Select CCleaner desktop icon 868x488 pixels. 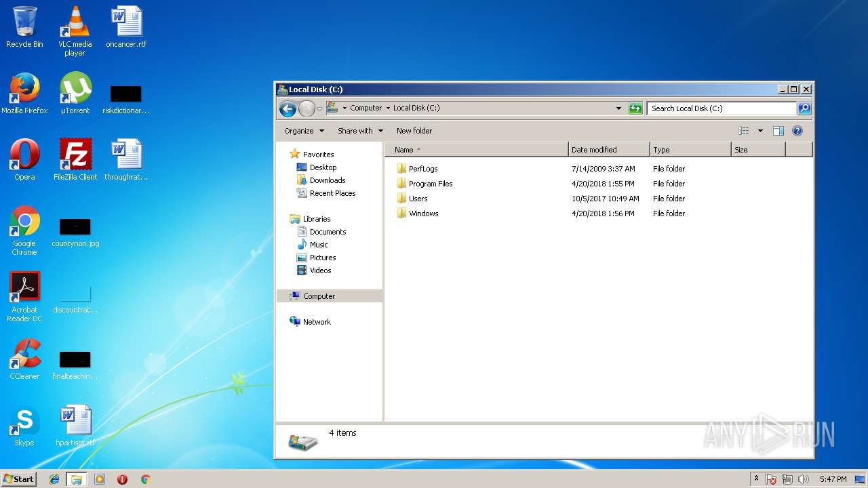click(24, 359)
